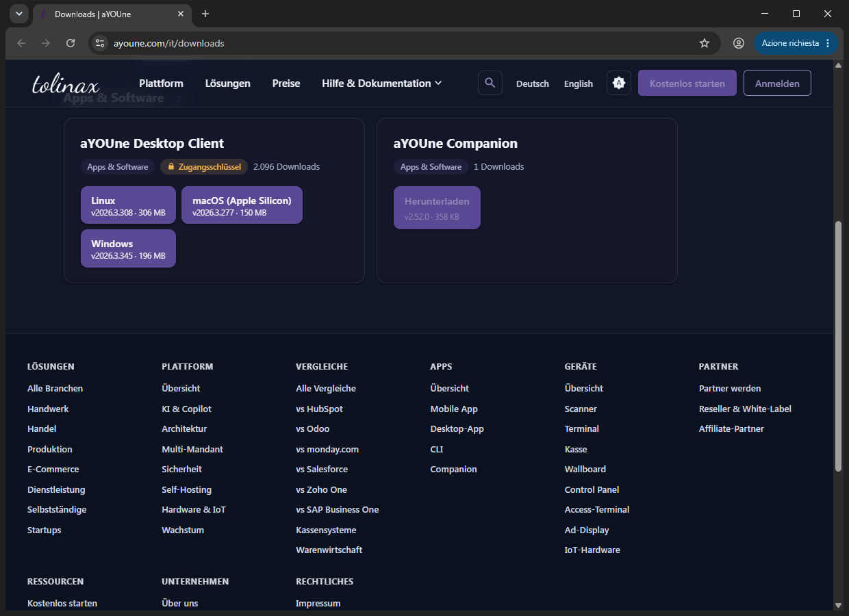Open the Plattform nav item
849x616 pixels.
pos(161,84)
